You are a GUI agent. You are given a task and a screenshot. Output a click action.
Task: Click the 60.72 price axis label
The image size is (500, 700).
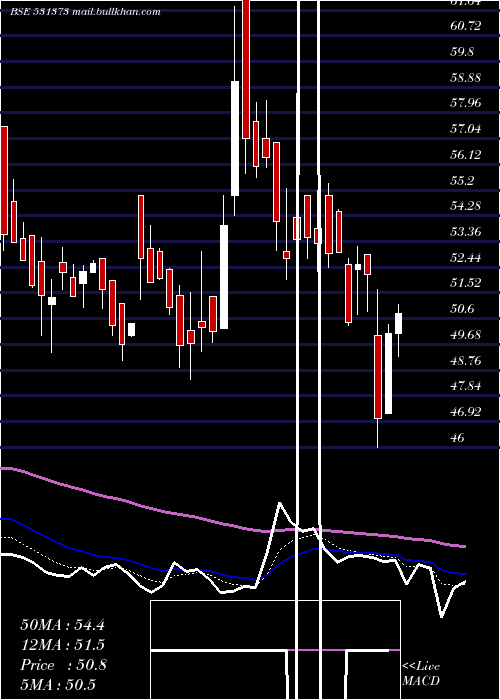pos(466,26)
